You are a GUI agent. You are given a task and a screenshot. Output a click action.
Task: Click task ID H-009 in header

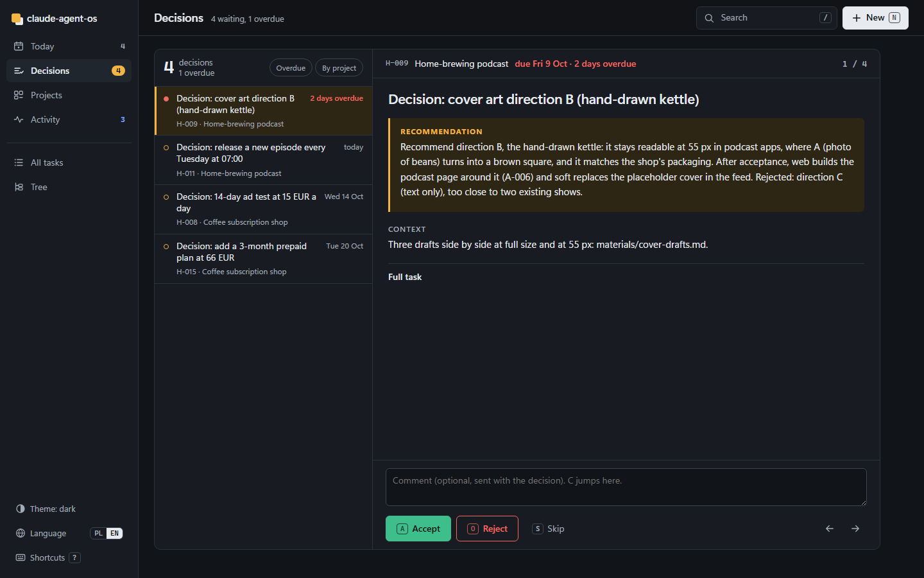point(397,64)
